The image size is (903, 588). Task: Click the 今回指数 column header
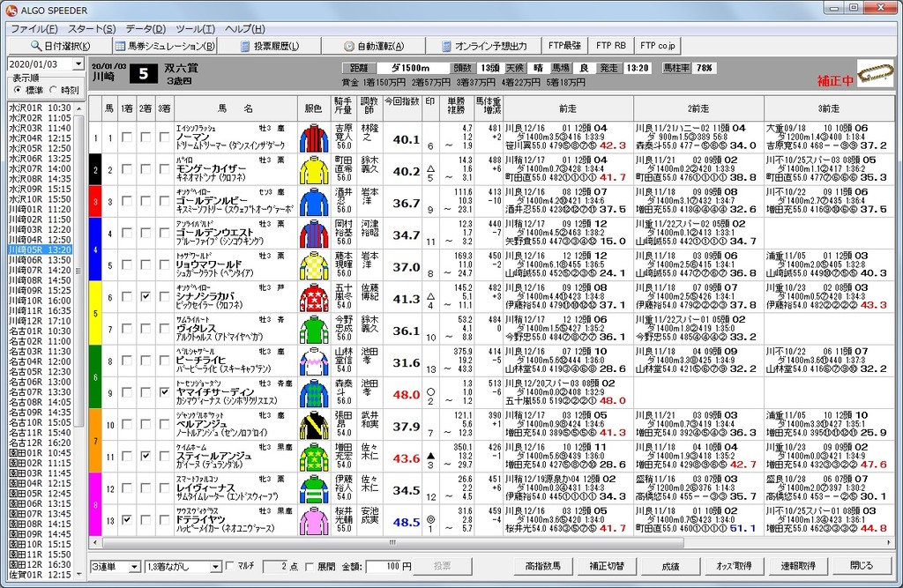click(x=402, y=108)
